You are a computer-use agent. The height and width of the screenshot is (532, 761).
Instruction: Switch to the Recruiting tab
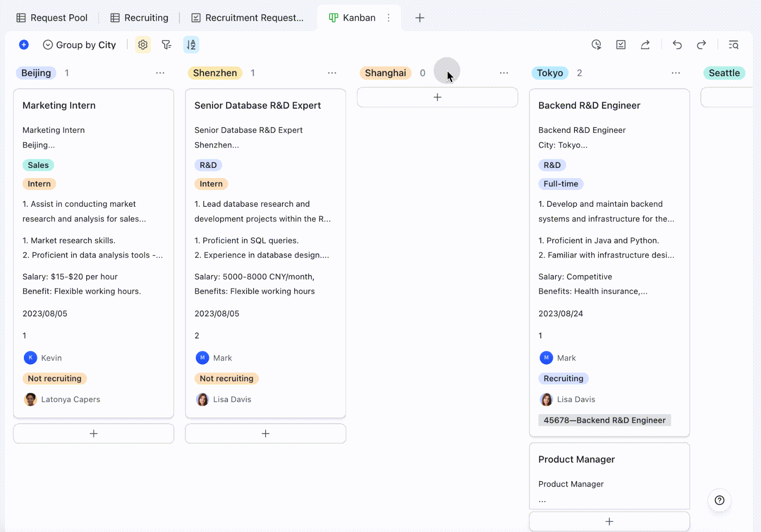pos(140,18)
